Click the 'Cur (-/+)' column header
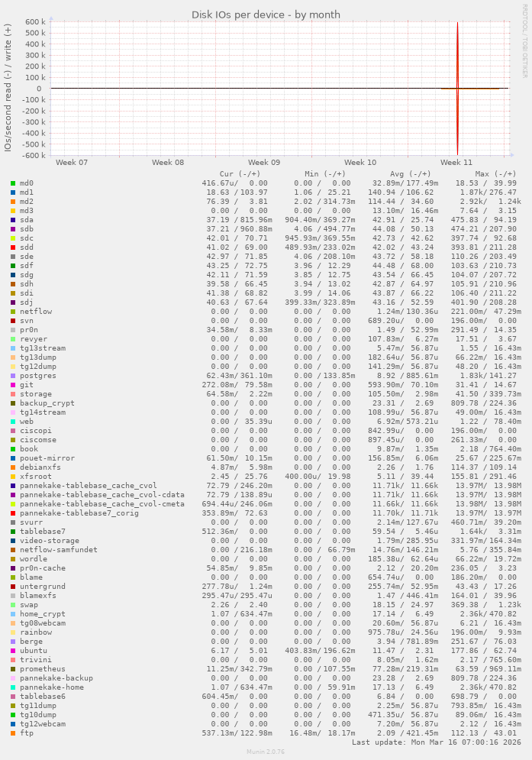Screen dimensions: 532x760 pos(240,173)
